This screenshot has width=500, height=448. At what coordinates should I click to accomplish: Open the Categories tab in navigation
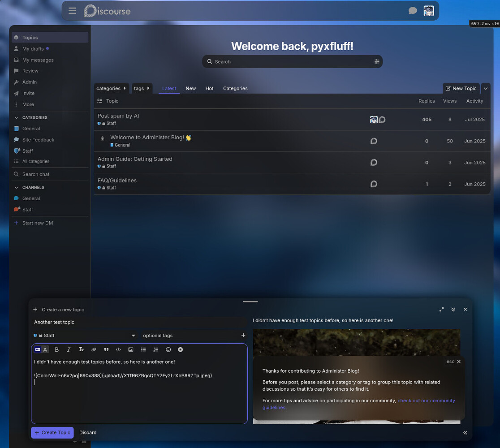235,88
